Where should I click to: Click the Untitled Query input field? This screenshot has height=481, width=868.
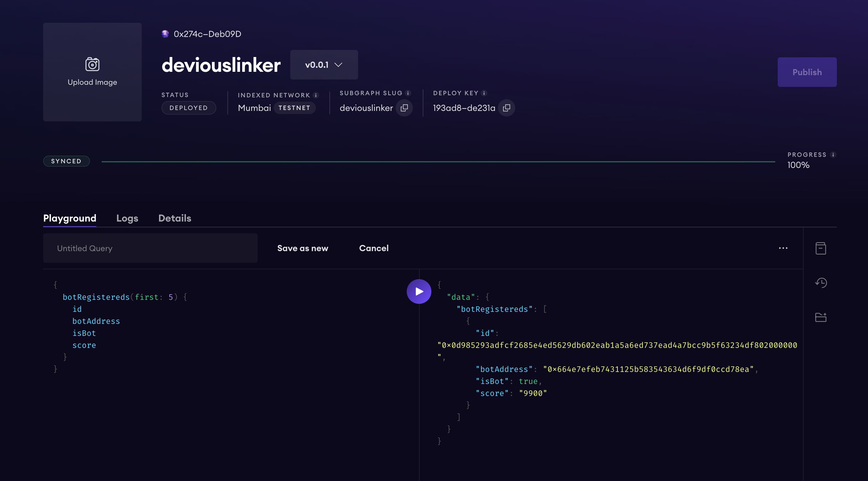tap(150, 248)
